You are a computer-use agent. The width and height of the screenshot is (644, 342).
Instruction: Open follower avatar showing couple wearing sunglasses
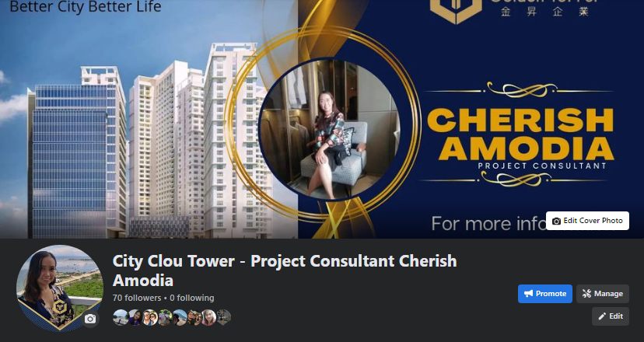click(x=150, y=317)
